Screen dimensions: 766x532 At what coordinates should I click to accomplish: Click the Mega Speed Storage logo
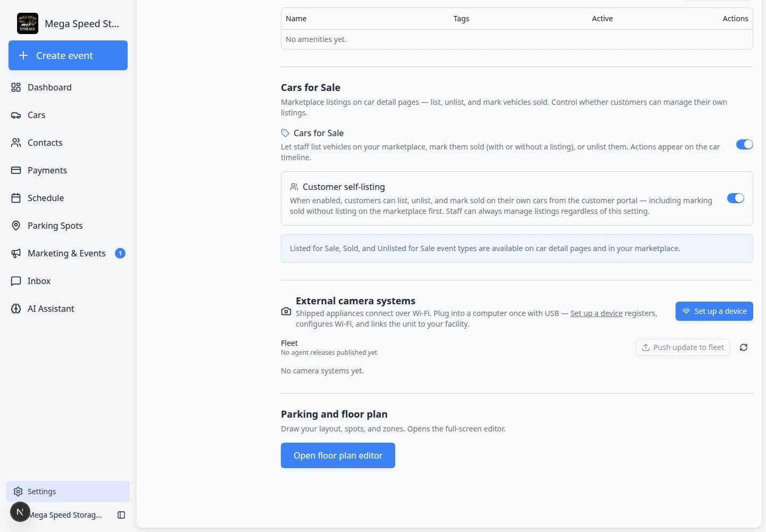coord(28,23)
